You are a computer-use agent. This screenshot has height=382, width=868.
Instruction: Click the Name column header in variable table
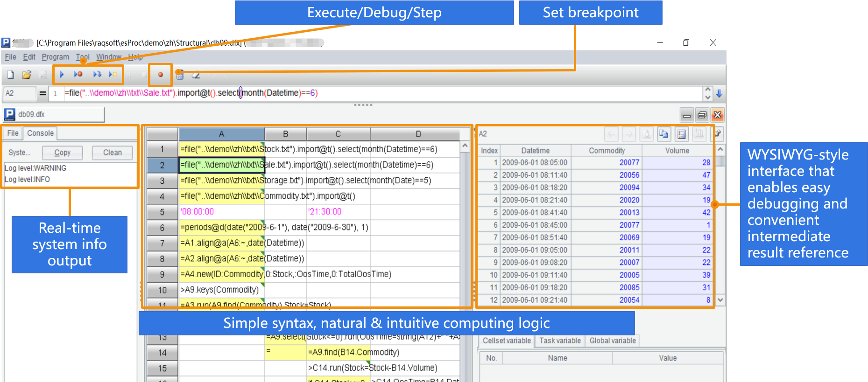click(557, 358)
